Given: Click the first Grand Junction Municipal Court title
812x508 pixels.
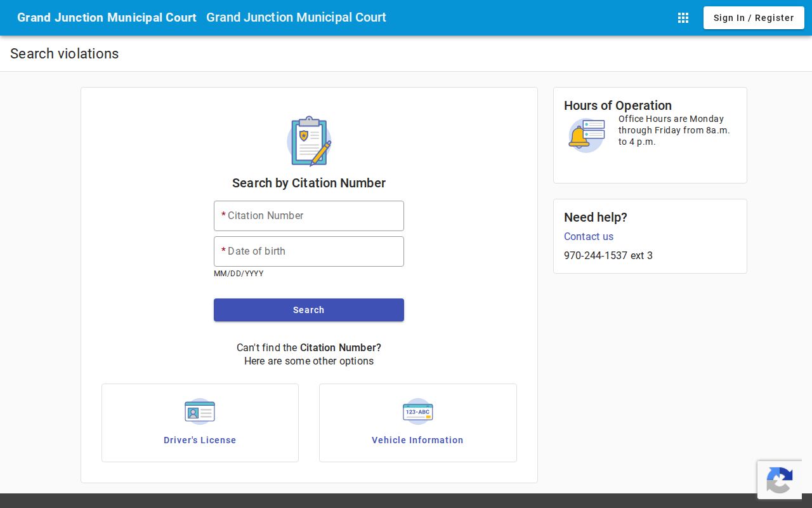Looking at the screenshot, I should click(107, 18).
